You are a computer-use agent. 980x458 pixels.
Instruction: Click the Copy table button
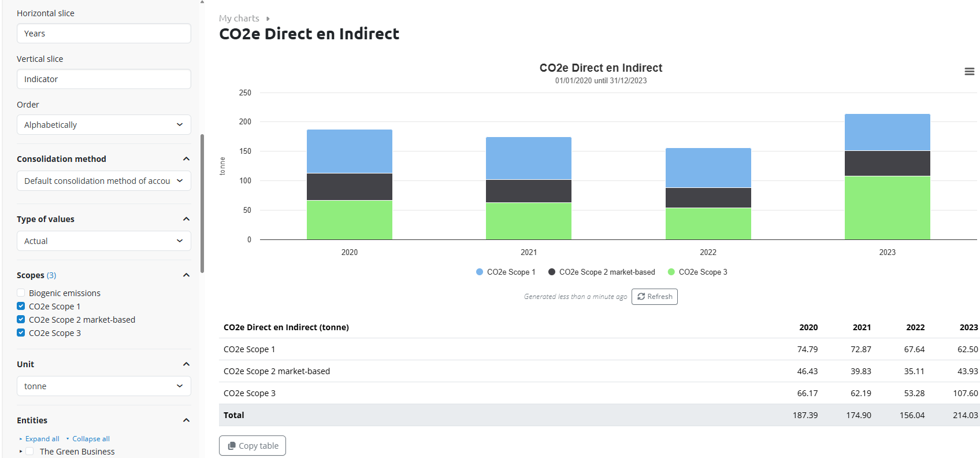tap(253, 446)
